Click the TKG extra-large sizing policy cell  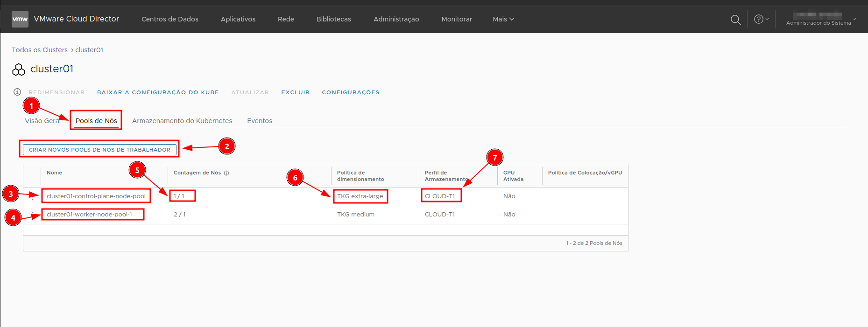[360, 196]
